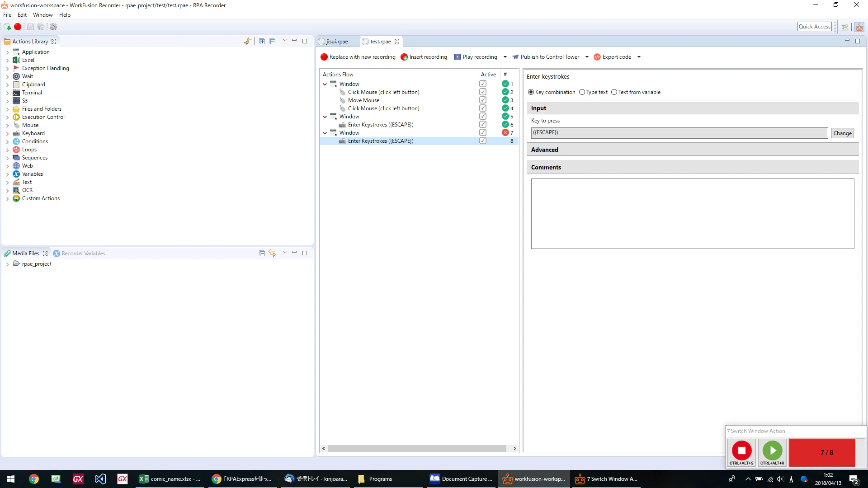Viewport: 868px width, 488px height.
Task: Switch to the jisui.rpae tab
Action: coord(337,42)
